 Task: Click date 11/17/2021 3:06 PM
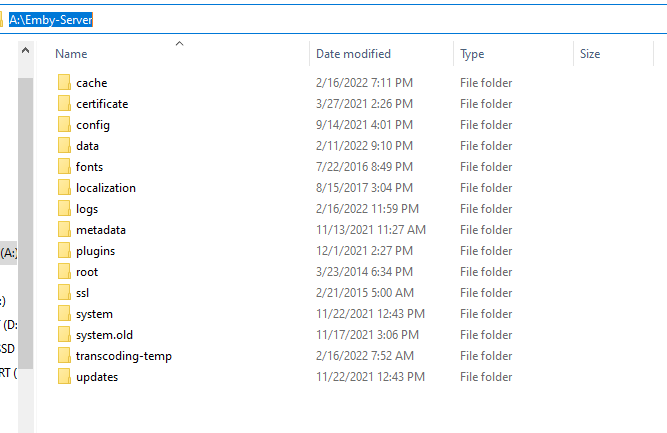[367, 335]
